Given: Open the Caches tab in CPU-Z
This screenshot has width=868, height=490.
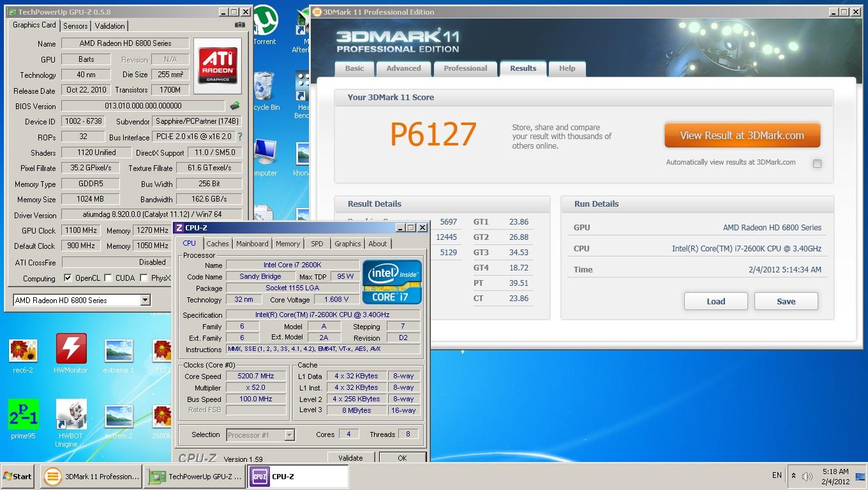Looking at the screenshot, I should coord(218,244).
